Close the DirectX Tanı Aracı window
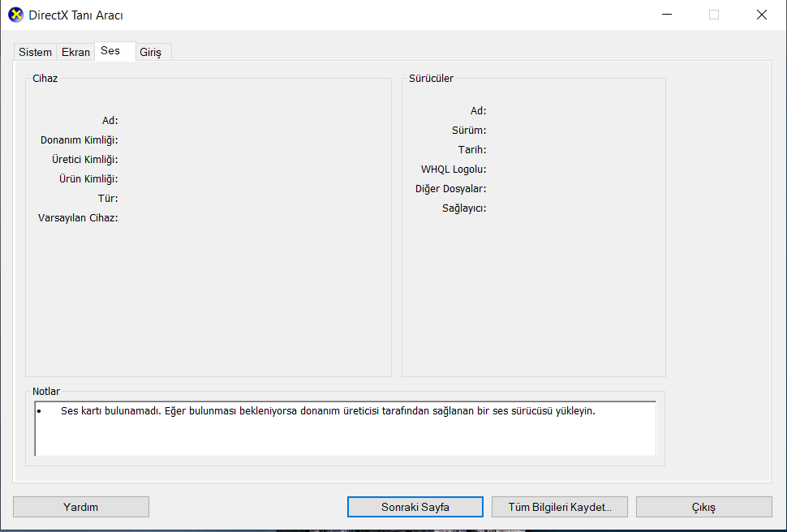 point(761,15)
